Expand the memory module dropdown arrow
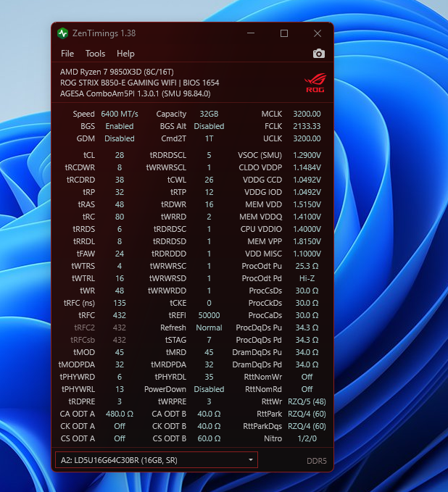This screenshot has width=448, height=492. [251, 459]
